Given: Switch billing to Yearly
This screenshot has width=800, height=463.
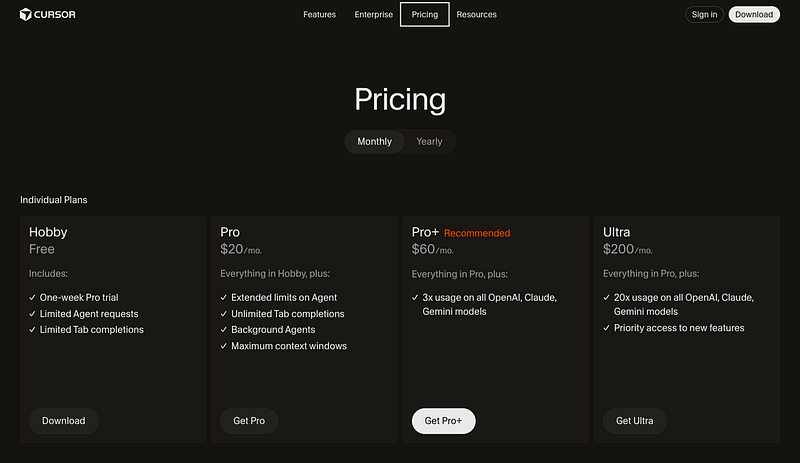Looking at the screenshot, I should (429, 142).
